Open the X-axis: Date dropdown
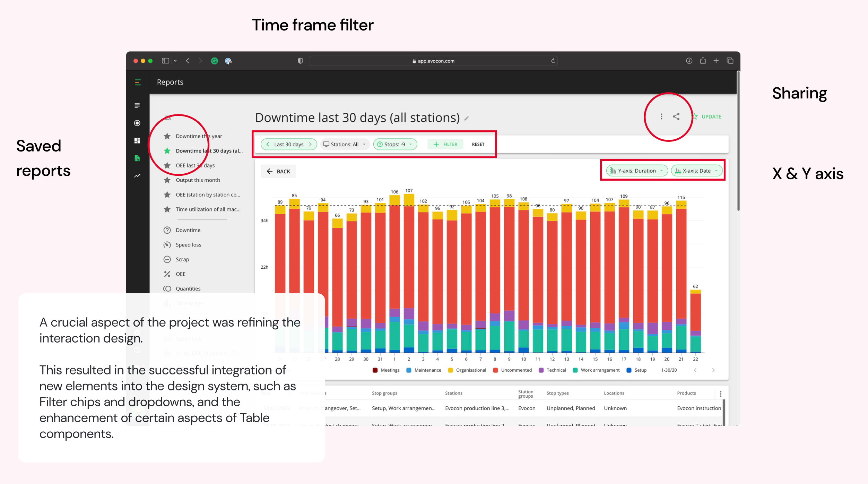868x484 pixels. (696, 171)
